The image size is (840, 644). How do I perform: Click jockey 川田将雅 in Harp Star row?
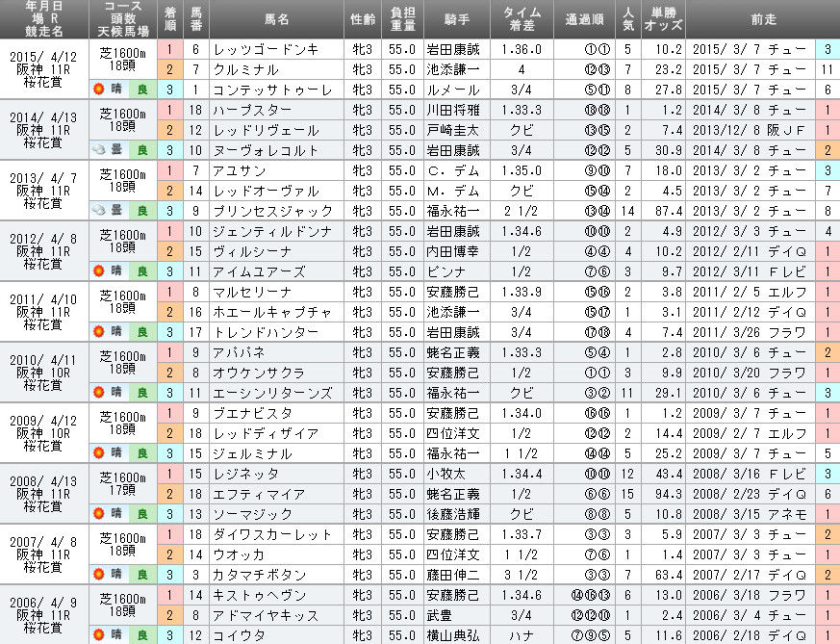coord(453,111)
